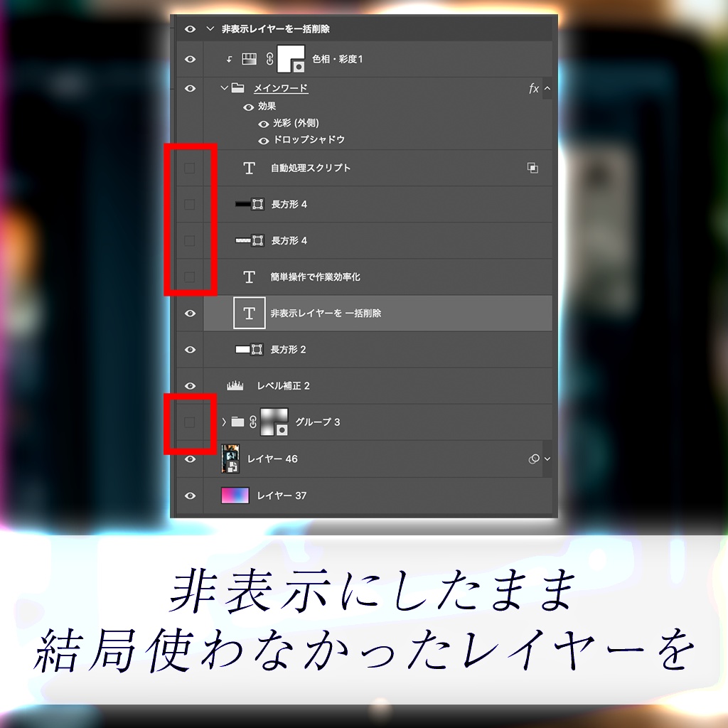The width and height of the screenshot is (728, 728).
Task: Open the dropdown chevron on レイヤー46 row
Action: tap(549, 459)
